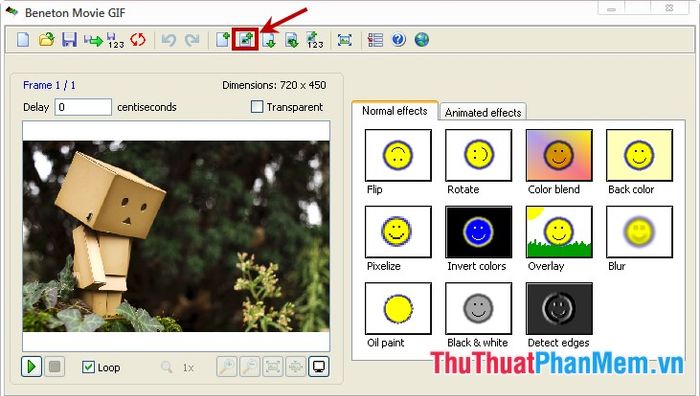Select the Normal effects tab

(395, 111)
